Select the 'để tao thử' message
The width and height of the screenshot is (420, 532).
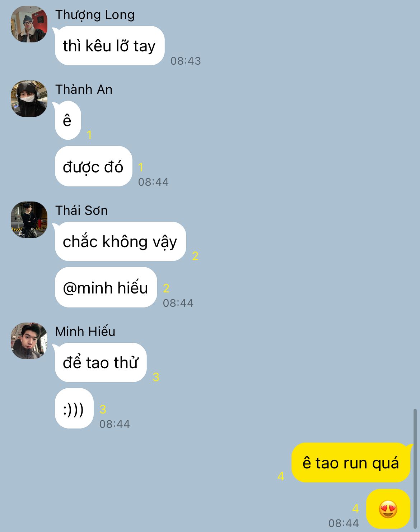[101, 362]
